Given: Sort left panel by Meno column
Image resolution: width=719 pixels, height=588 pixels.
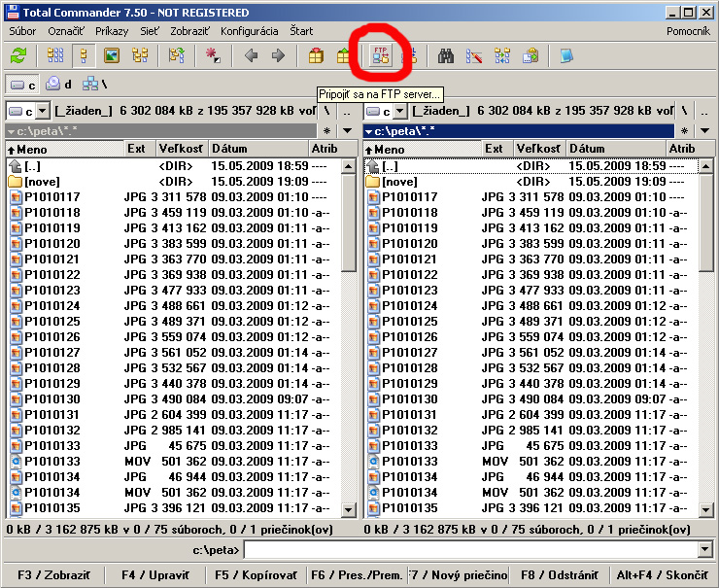Looking at the screenshot, I should tap(65, 149).
